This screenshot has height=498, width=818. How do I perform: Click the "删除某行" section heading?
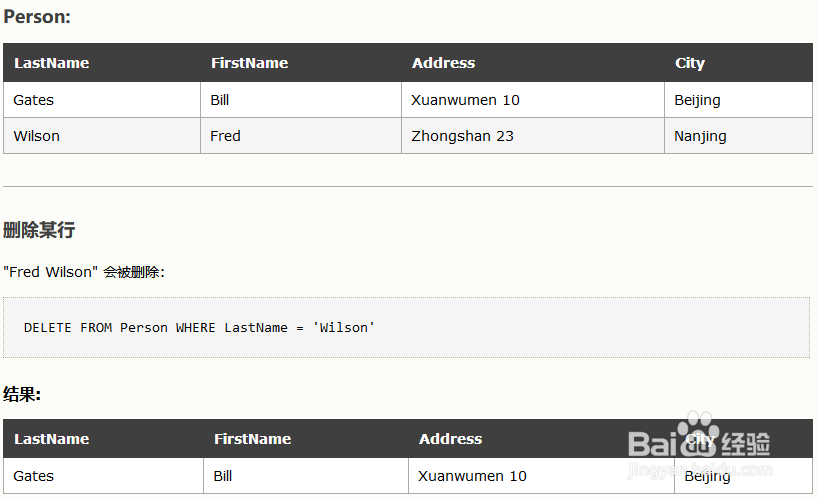click(x=39, y=230)
